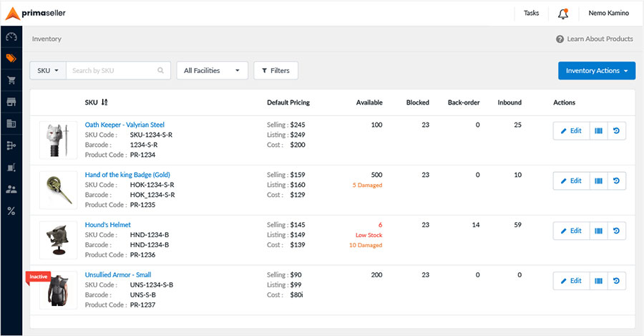The image size is (644, 336).
Task: Click the barcode icon for Oath Keeper row
Action: (598, 131)
